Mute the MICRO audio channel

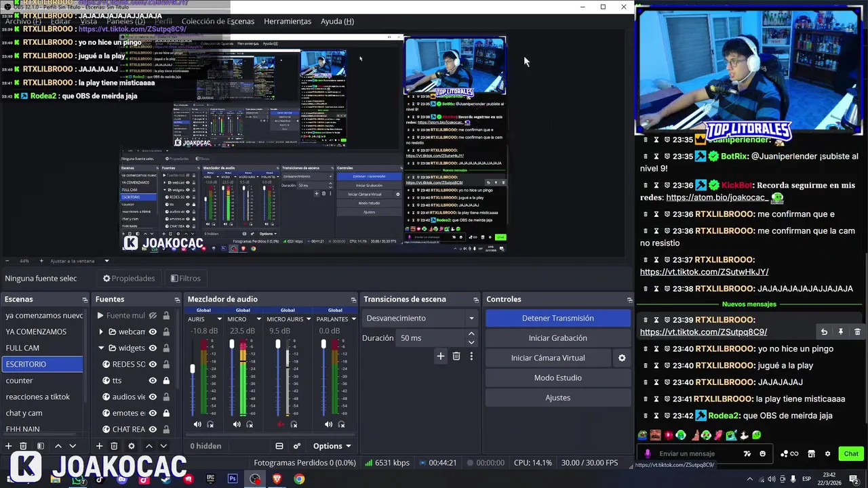tap(237, 424)
